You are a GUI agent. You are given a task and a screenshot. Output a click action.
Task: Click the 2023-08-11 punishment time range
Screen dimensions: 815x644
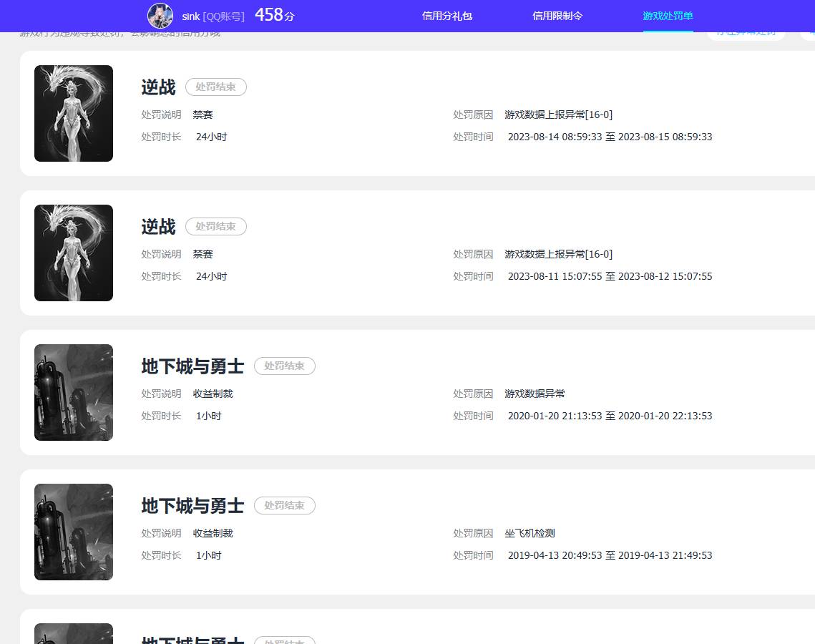click(x=610, y=276)
